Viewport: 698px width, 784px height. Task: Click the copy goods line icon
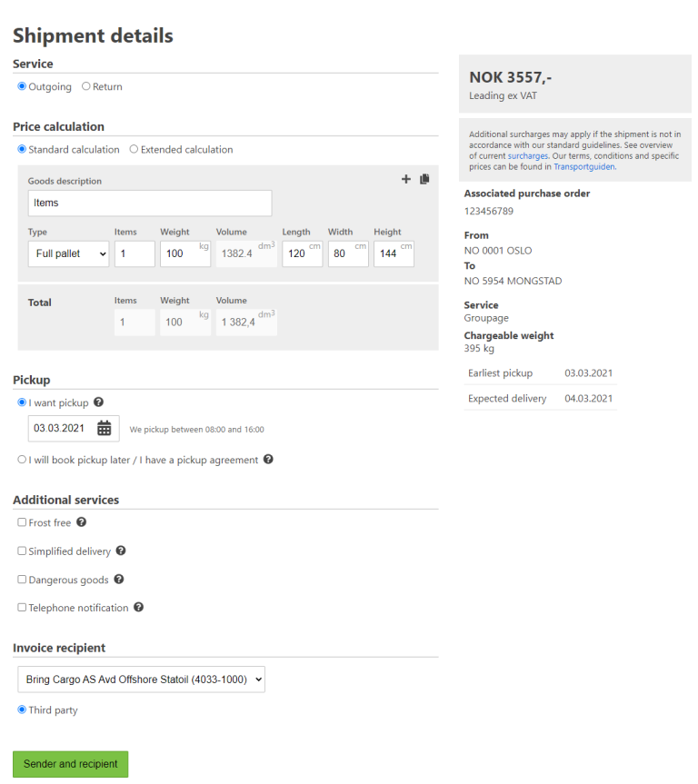(424, 180)
